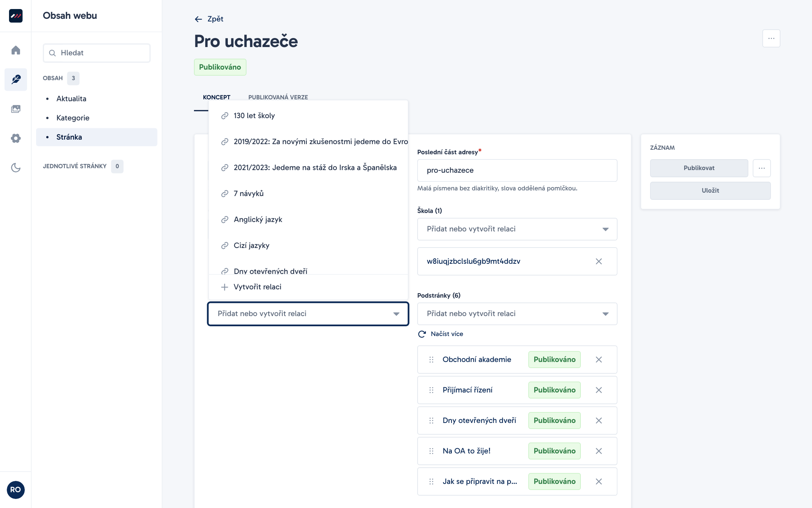Collapse the focused Přidat nebo vytvořit relaci dropdown
Screen dimensions: 812x508
396,314
